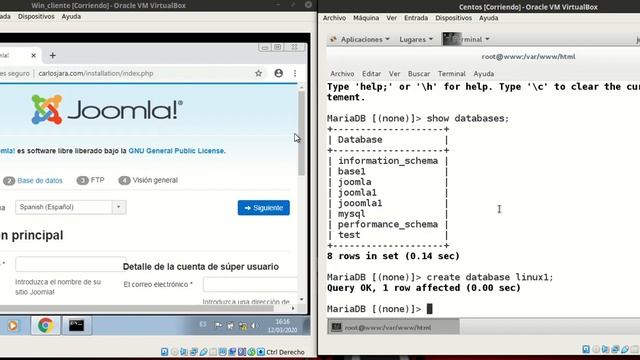Viewport: 640px width, 360px height.
Task: Click the Windows volume speaker icon
Action: point(253,325)
